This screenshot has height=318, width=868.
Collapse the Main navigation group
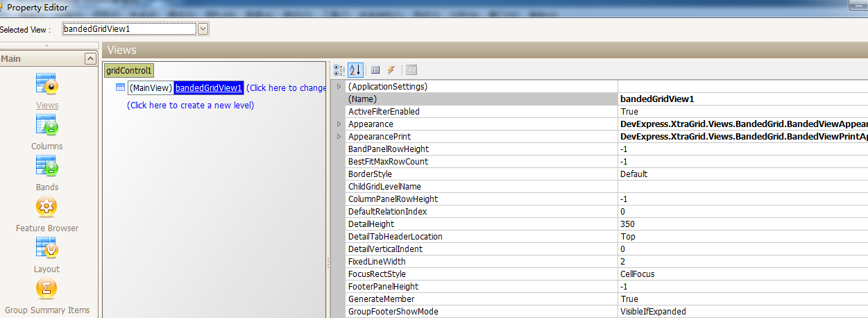tap(90, 59)
